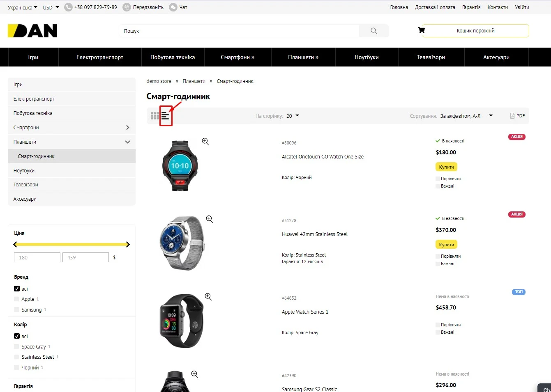The width and height of the screenshot is (551, 392).
Task: Open the sorting За алфавітом dropdown
Action: 466,116
